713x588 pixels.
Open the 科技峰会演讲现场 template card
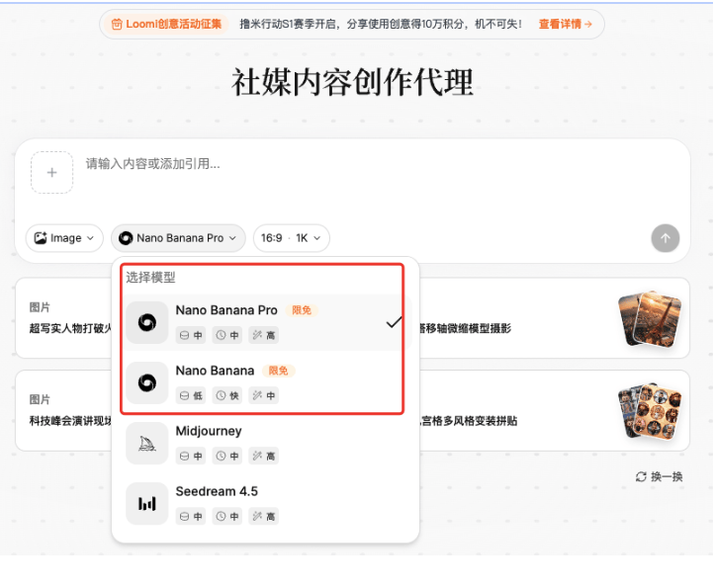point(63,411)
